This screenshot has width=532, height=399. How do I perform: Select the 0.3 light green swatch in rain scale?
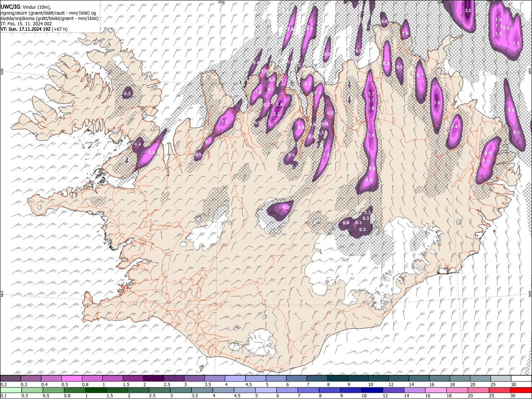[32, 390]
